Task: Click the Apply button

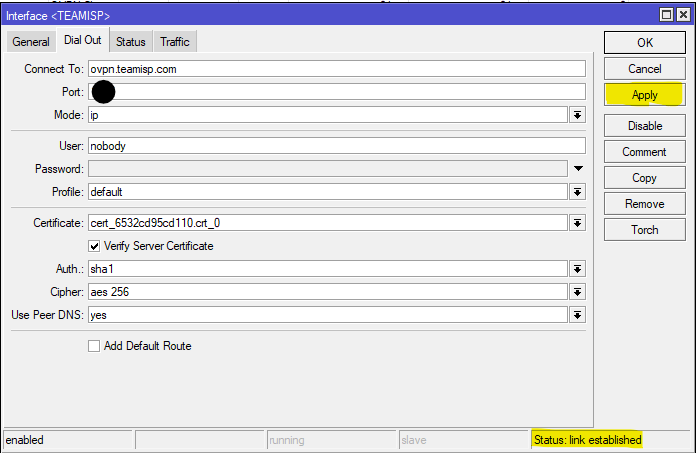Action: pyautogui.click(x=645, y=95)
